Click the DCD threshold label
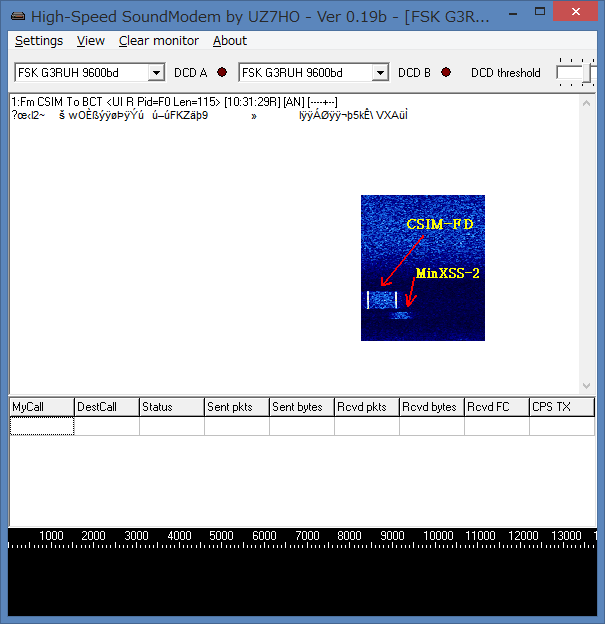 click(505, 73)
